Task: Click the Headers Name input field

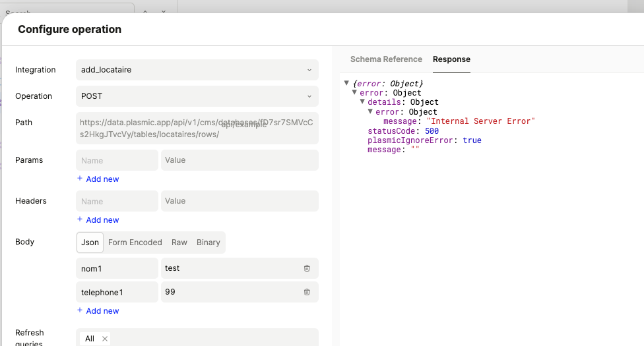Action: [x=117, y=201]
